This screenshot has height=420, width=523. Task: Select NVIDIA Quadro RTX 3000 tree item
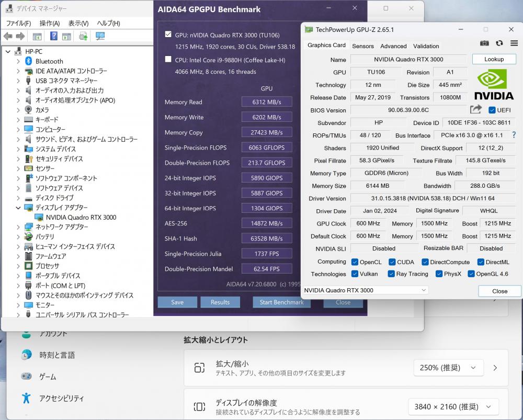point(81,218)
